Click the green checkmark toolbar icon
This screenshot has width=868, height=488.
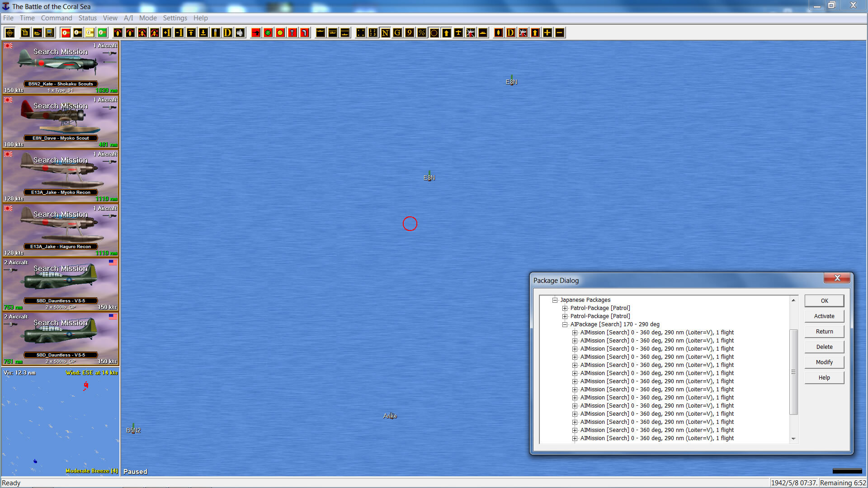(x=268, y=33)
